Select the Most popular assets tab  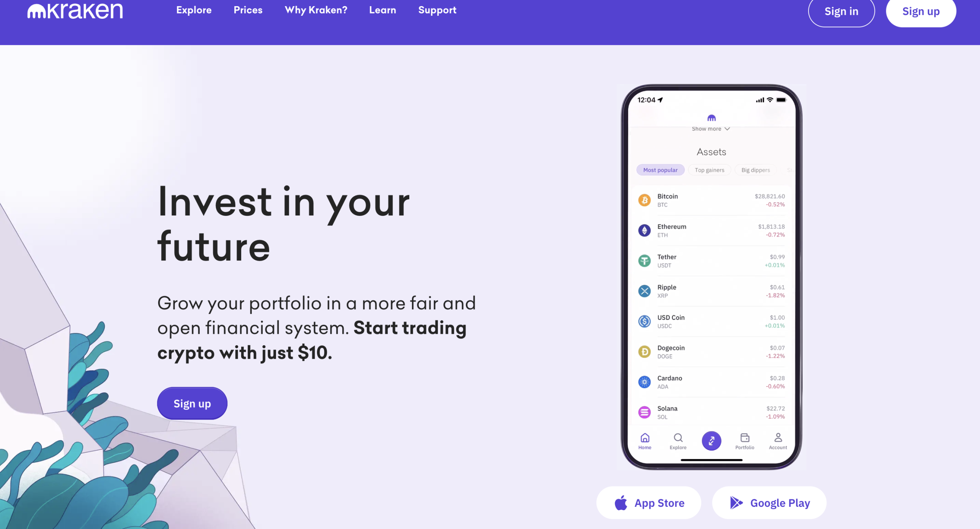[660, 170]
